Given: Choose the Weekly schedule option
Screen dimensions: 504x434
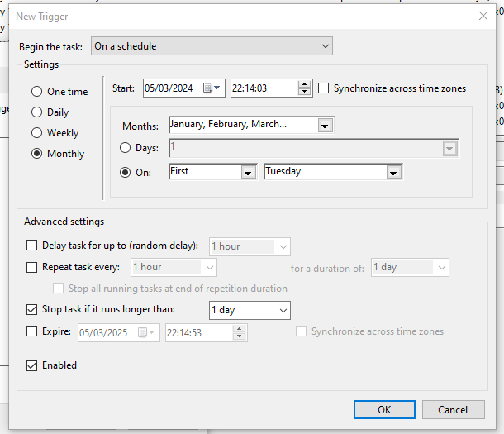Looking at the screenshot, I should click(x=36, y=133).
